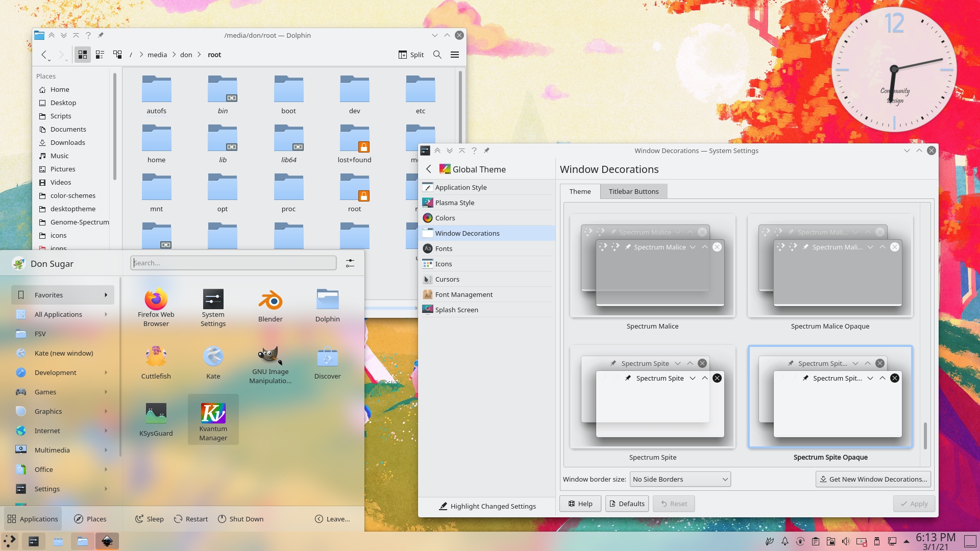
Task: Select Spectrum Malice decoration thumbnail
Action: pyautogui.click(x=652, y=266)
